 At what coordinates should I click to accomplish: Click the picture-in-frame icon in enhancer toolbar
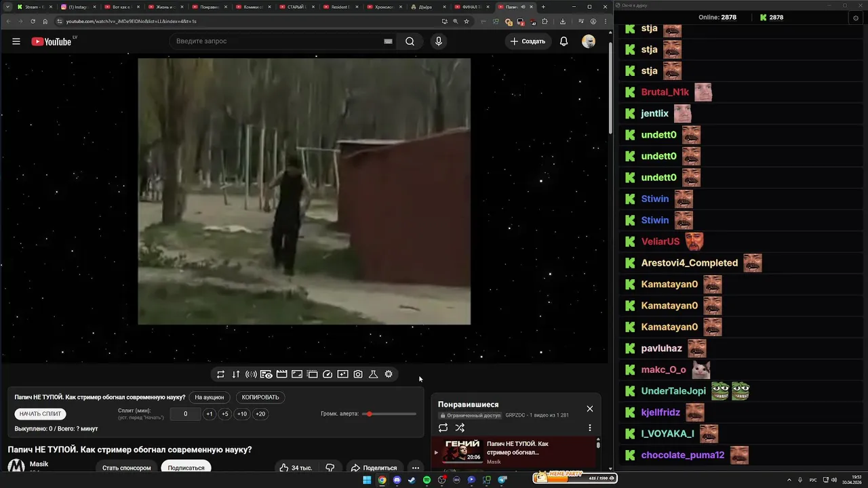point(297,374)
